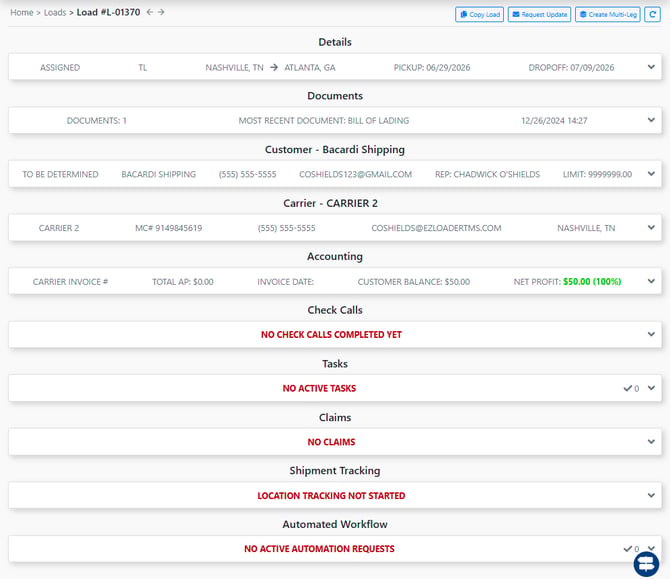670x579 pixels.
Task: Click CARRIER INVOICE # text
Action: [x=71, y=282]
